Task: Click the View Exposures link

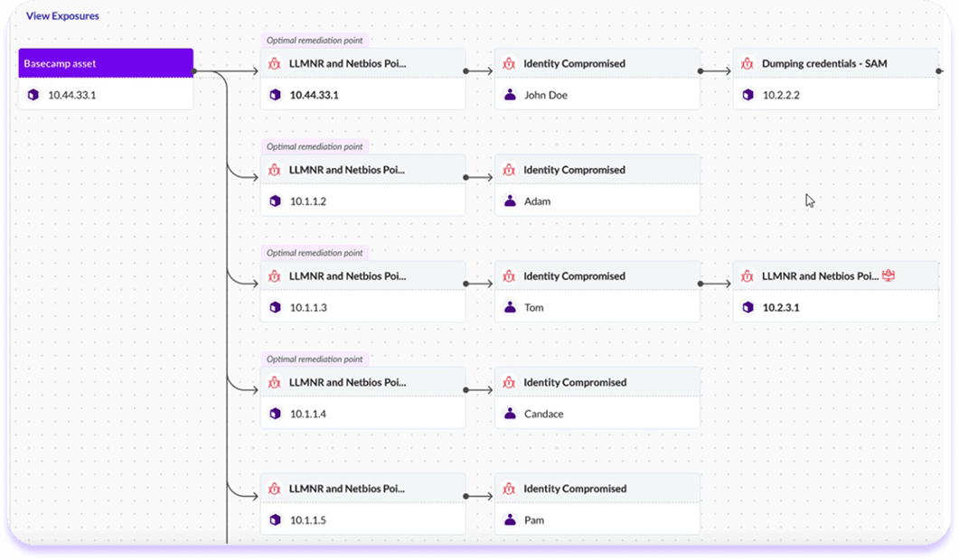Action: (62, 16)
